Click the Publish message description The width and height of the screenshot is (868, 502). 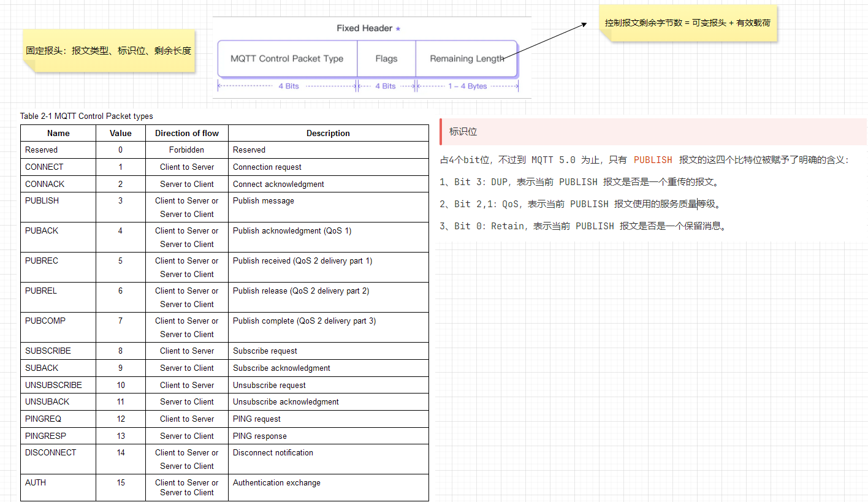264,200
